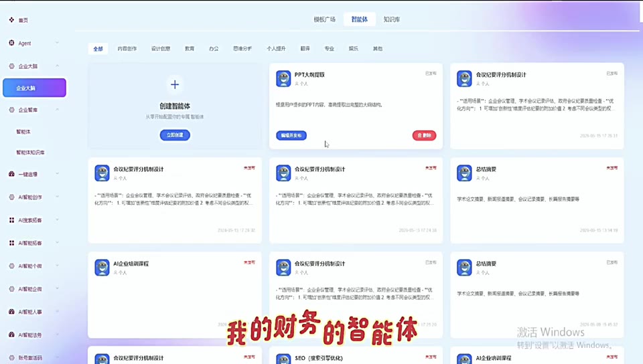Filter by 专业 category
643x364 pixels.
[330, 48]
